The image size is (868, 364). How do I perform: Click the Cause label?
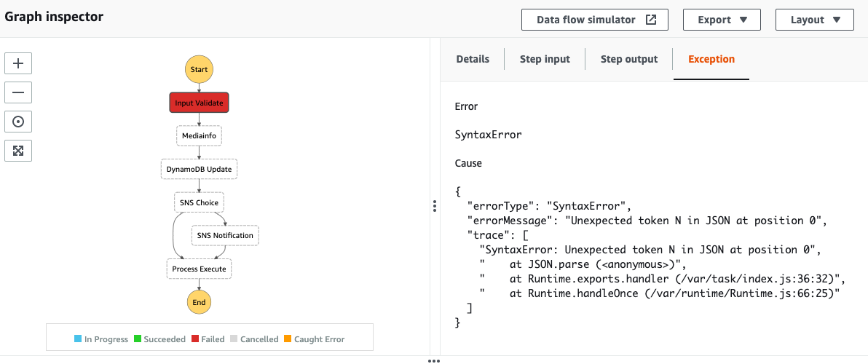468,163
